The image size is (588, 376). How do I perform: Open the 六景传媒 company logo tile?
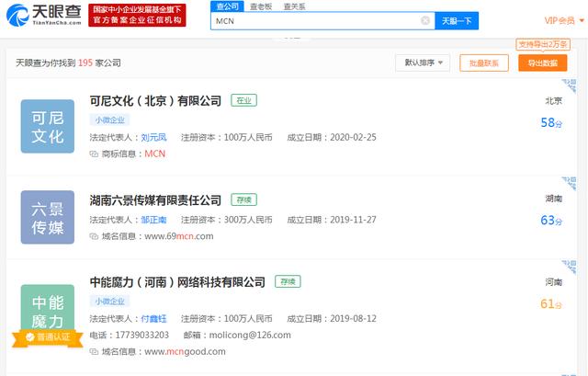(x=48, y=217)
